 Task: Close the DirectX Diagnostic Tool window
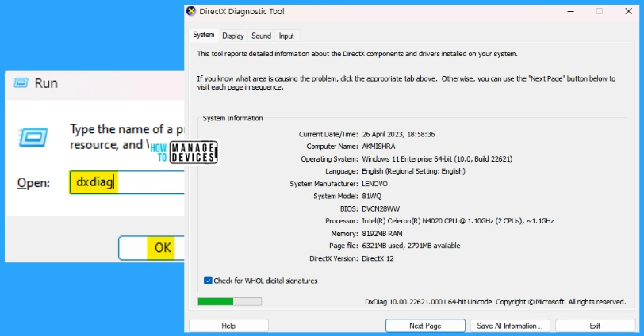point(628,11)
